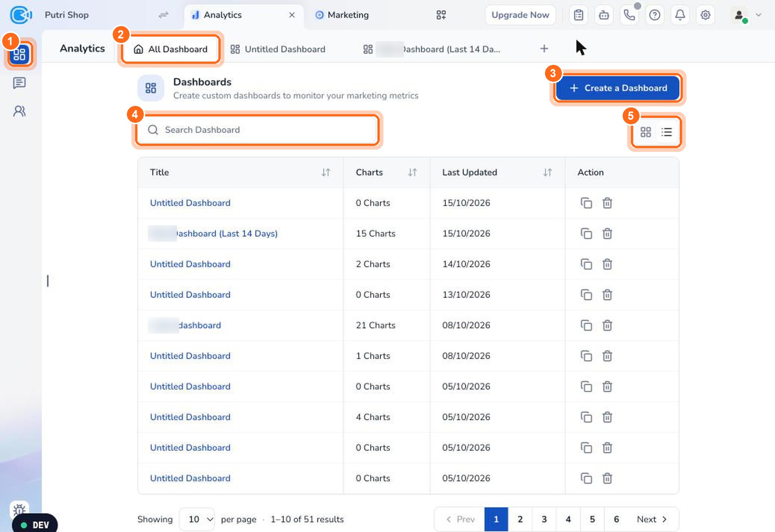Click the DEV environment badge
This screenshot has width=775, height=532.
pyautogui.click(x=35, y=525)
